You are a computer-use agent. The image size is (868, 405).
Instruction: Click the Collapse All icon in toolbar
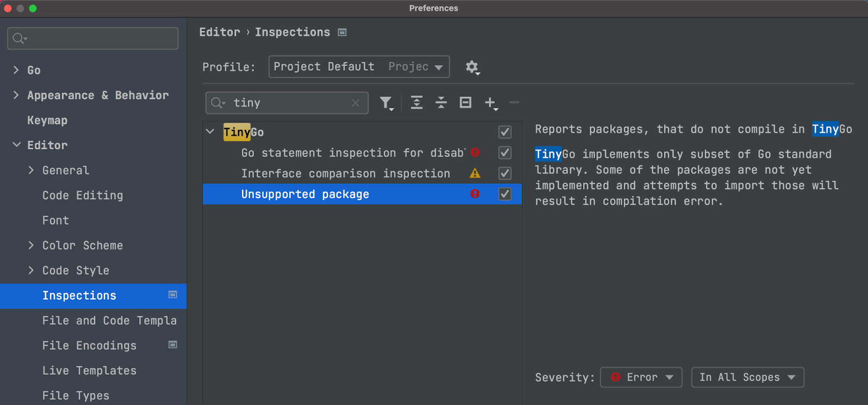coord(441,103)
